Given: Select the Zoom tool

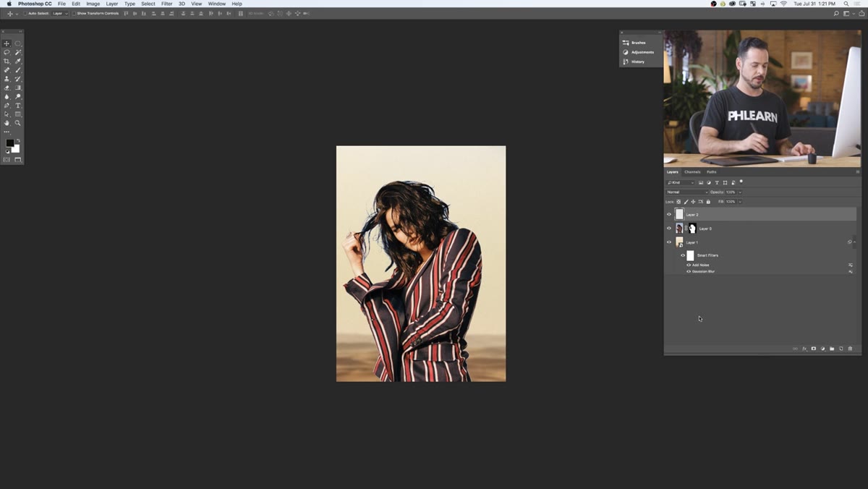Looking at the screenshot, I should (18, 123).
